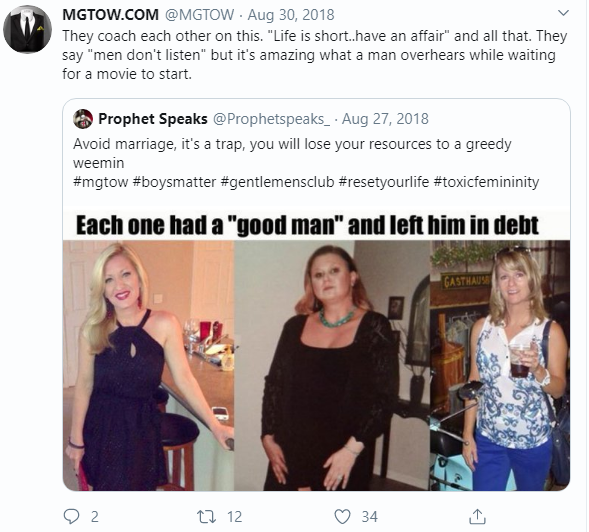
Task: Click the @MGTOW handle
Action: (x=199, y=15)
